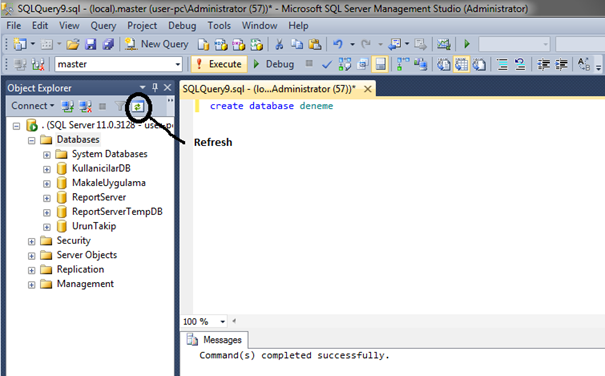Image resolution: width=605 pixels, height=376 pixels.
Task: Open the Query menu
Action: pyautogui.click(x=103, y=25)
